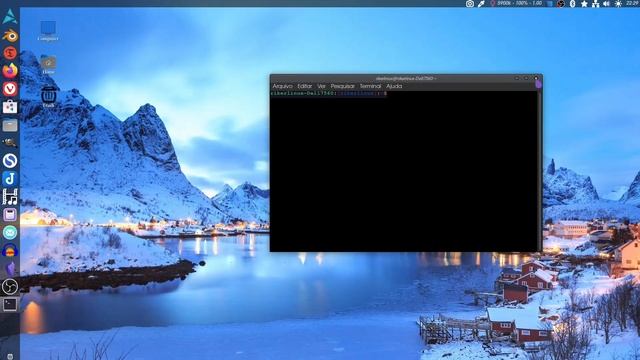Viewport: 640px width, 360px height.
Task: Launch the blue music note app
Action: point(10,178)
